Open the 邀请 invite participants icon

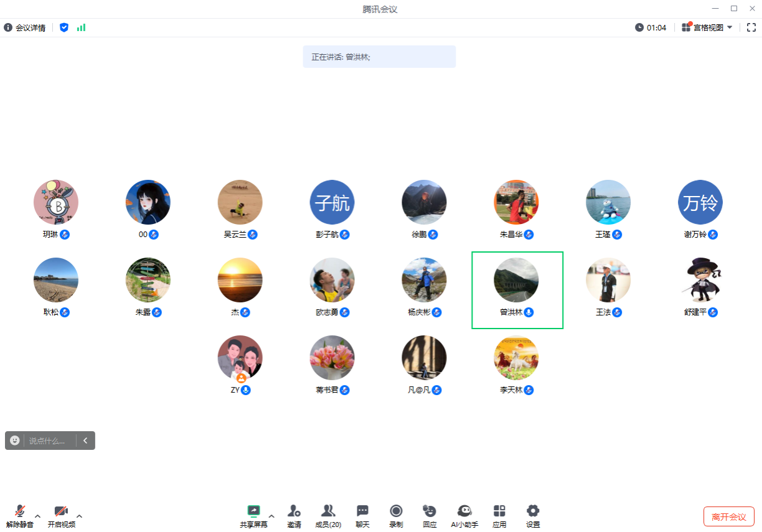294,511
